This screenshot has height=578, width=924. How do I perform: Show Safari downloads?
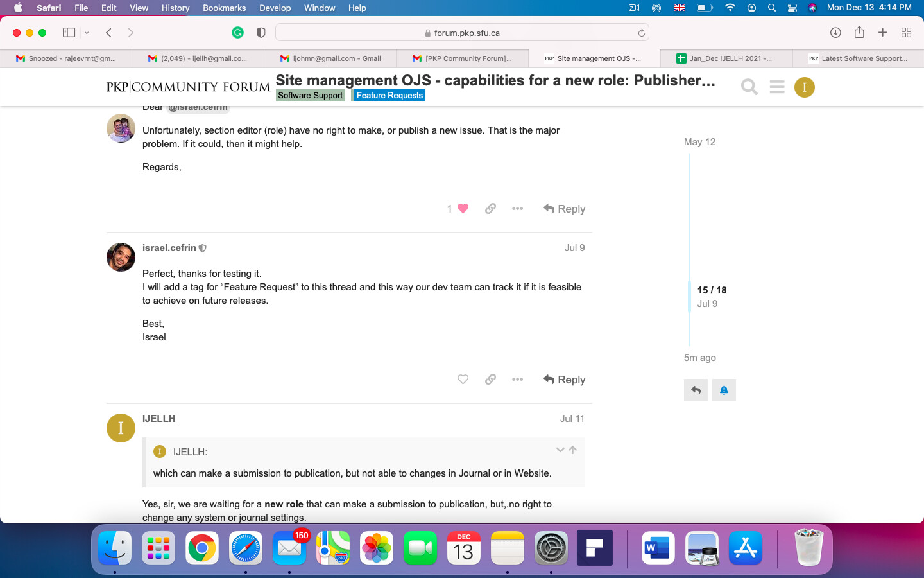[835, 32]
